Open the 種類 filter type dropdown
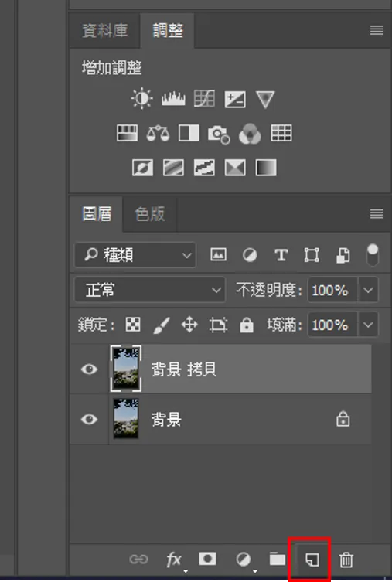392x582 pixels. (135, 255)
